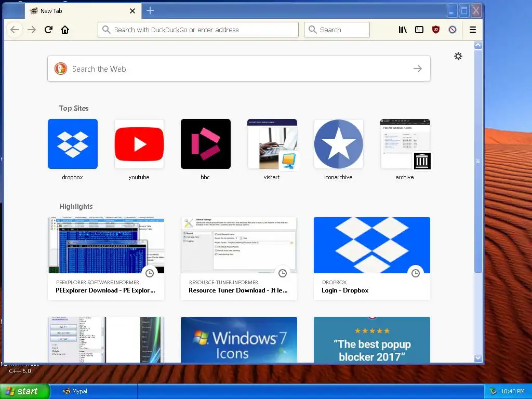Click the DuckDuckGo logo in search box
This screenshot has height=399, width=532.
tap(61, 69)
